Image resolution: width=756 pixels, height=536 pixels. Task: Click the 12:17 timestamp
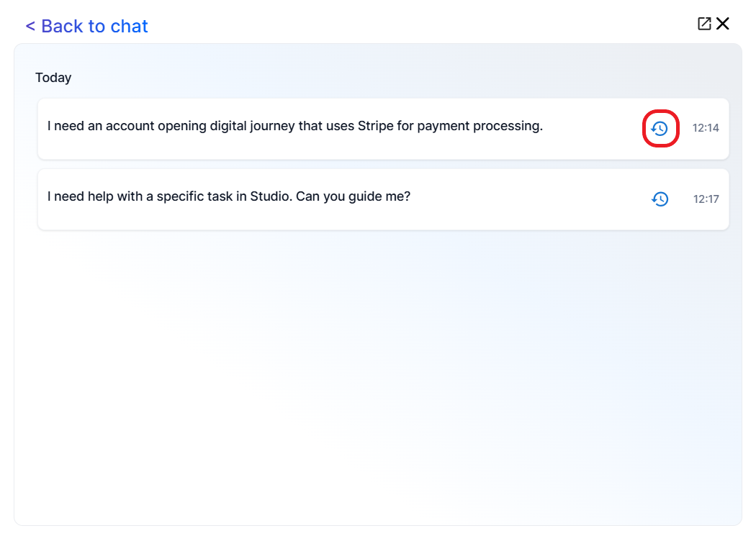coord(706,199)
